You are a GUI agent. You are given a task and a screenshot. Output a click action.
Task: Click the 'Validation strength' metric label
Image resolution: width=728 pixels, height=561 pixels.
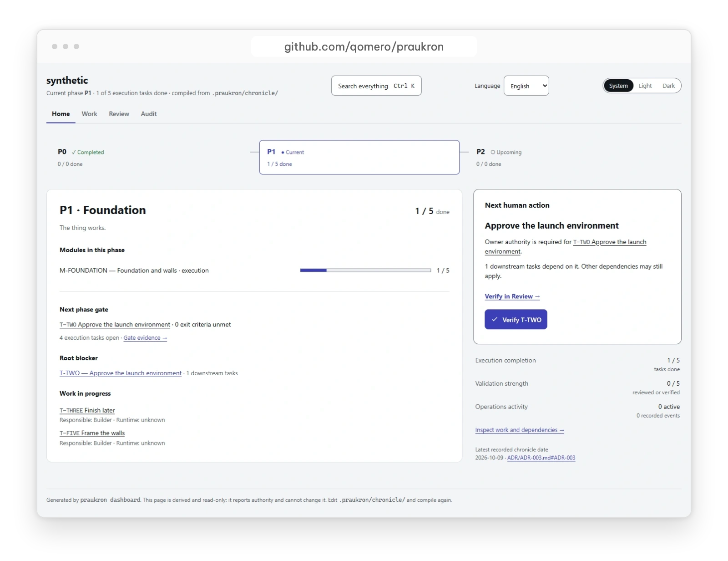(502, 383)
